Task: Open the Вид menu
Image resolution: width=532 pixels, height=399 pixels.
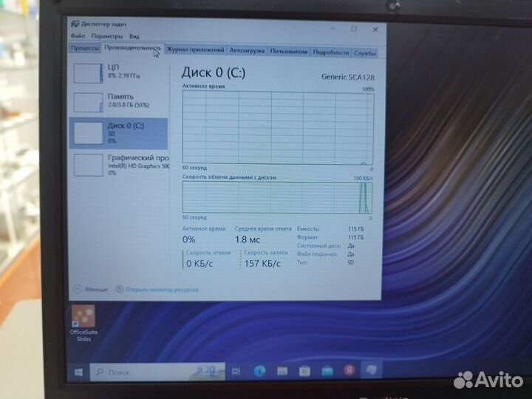Action: click(134, 36)
